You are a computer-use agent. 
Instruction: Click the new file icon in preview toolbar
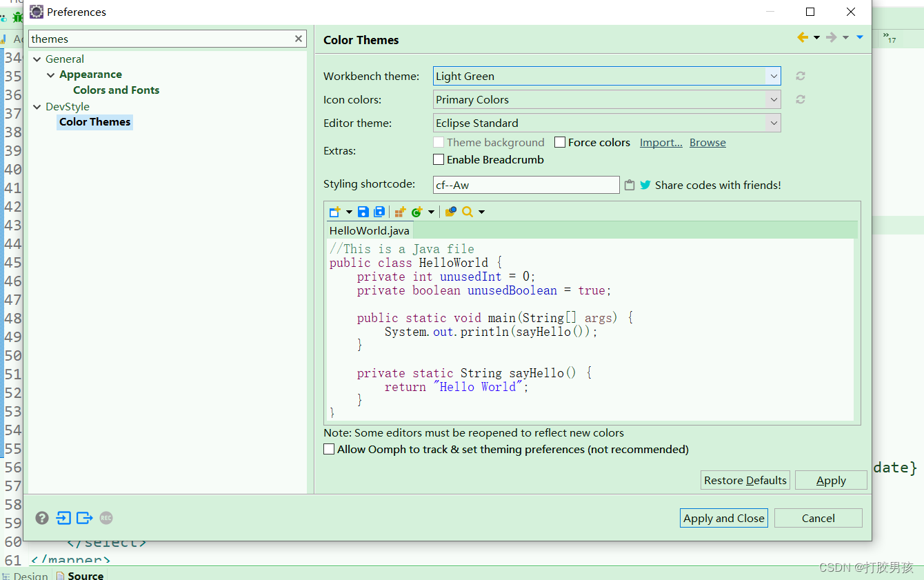point(334,212)
